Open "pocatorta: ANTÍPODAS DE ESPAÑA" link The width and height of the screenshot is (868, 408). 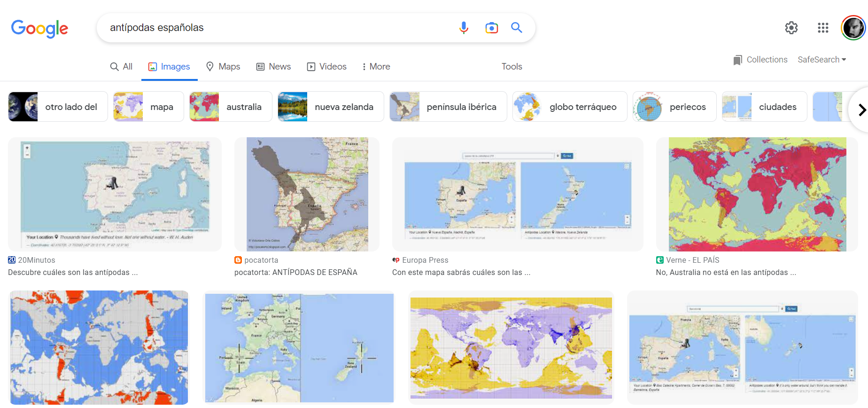tap(295, 272)
